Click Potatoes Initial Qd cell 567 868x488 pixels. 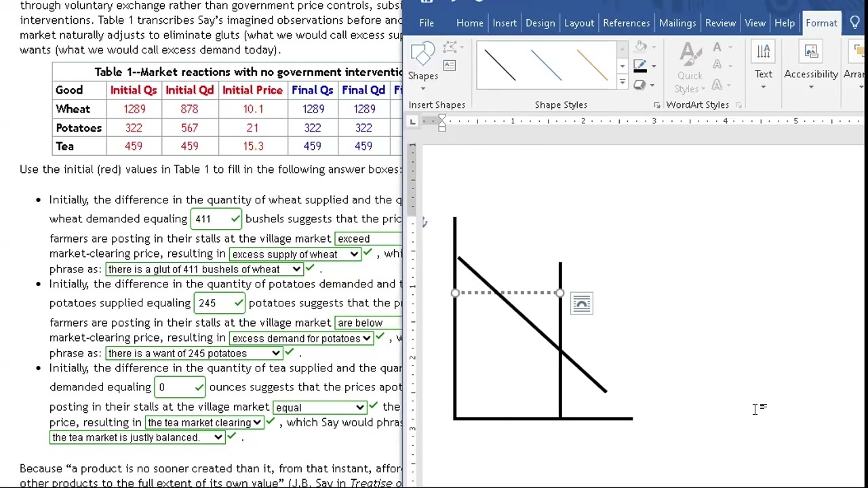pyautogui.click(x=190, y=128)
